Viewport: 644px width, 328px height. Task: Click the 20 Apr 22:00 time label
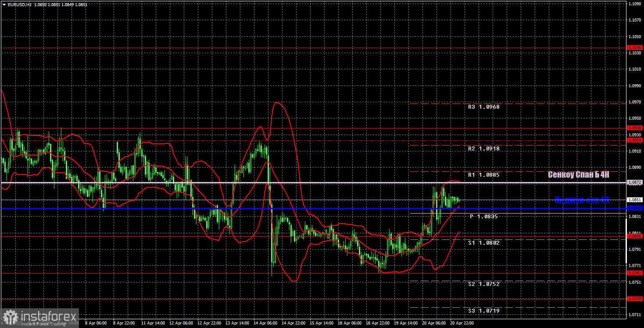point(462,323)
